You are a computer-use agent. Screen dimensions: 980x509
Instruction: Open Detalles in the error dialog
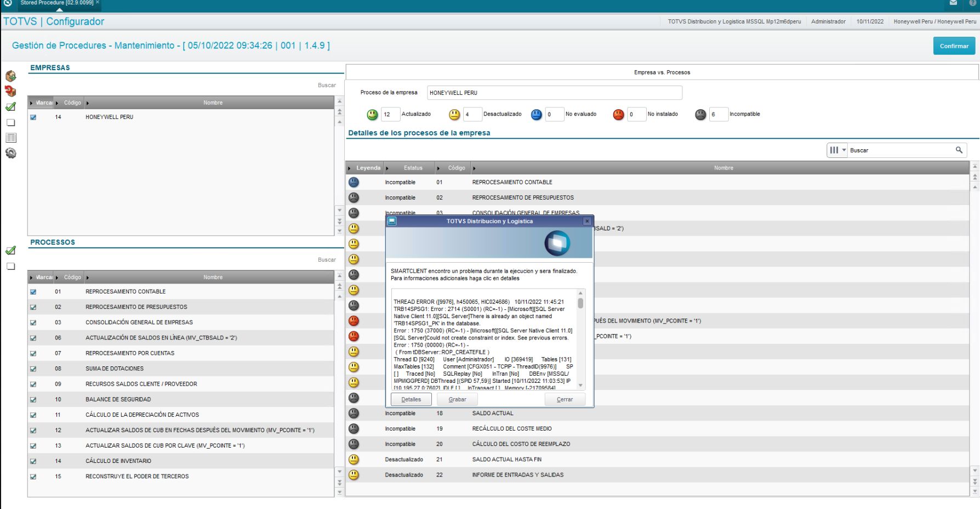pyautogui.click(x=411, y=399)
